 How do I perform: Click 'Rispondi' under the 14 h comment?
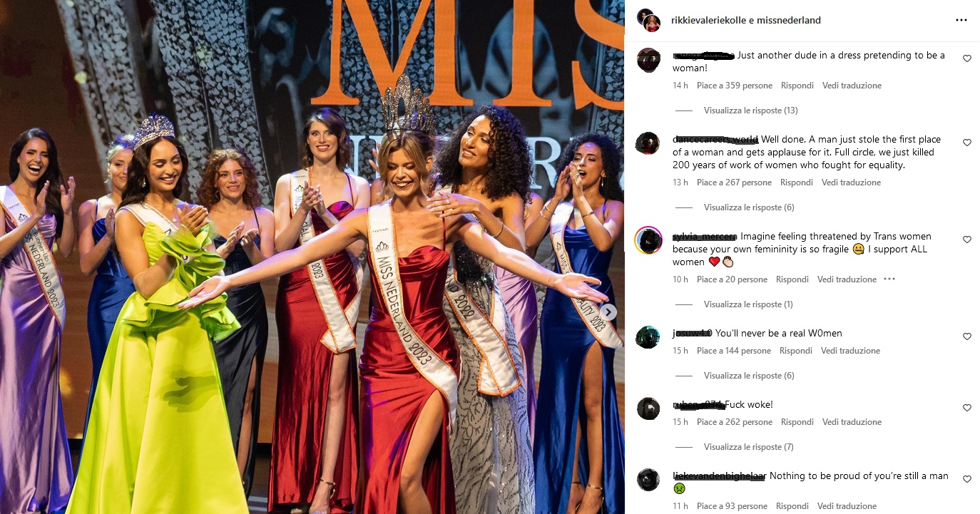tap(797, 86)
